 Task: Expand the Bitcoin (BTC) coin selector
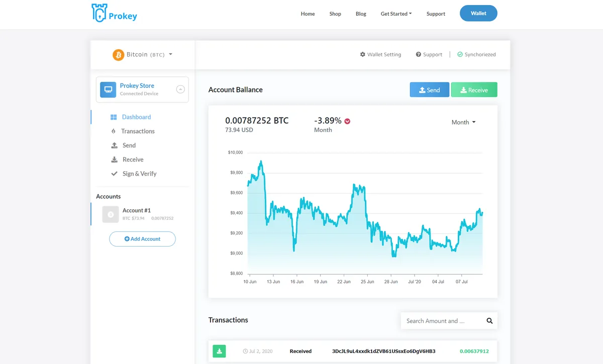click(x=171, y=54)
